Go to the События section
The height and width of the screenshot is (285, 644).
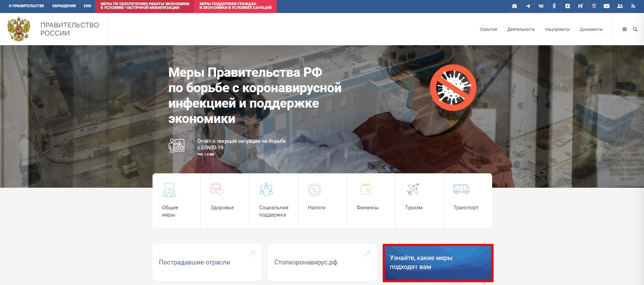tap(488, 29)
